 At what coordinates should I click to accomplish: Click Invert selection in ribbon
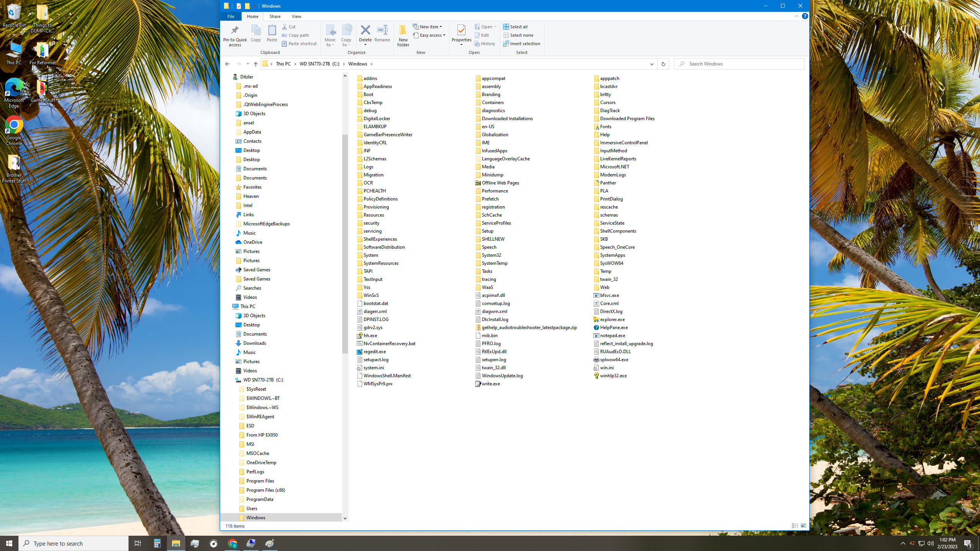coord(521,44)
